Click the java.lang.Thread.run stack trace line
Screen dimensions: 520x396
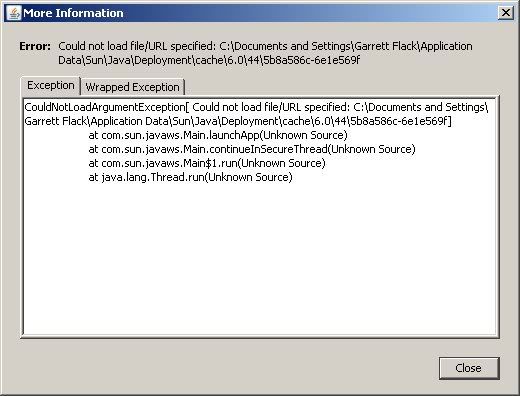(x=190, y=177)
